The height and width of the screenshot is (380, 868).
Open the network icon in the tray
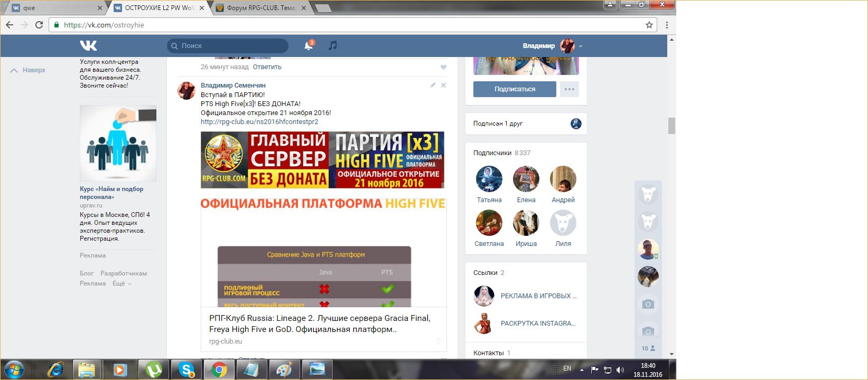click(x=608, y=369)
